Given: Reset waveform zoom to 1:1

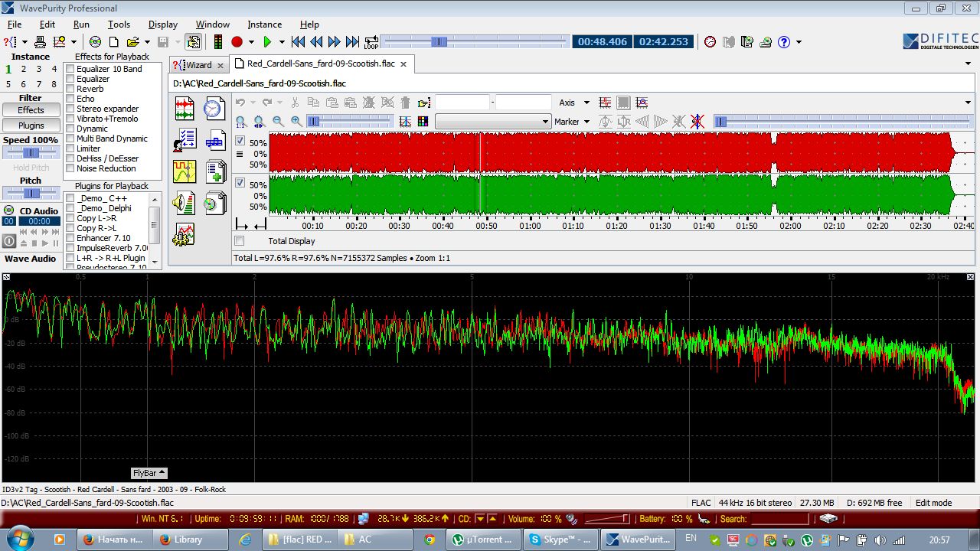Looking at the screenshot, I should pyautogui.click(x=241, y=122).
